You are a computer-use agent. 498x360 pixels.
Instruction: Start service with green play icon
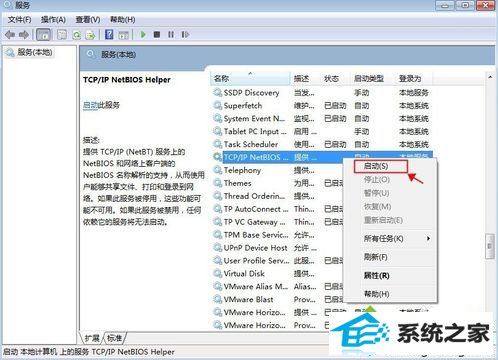point(143,34)
